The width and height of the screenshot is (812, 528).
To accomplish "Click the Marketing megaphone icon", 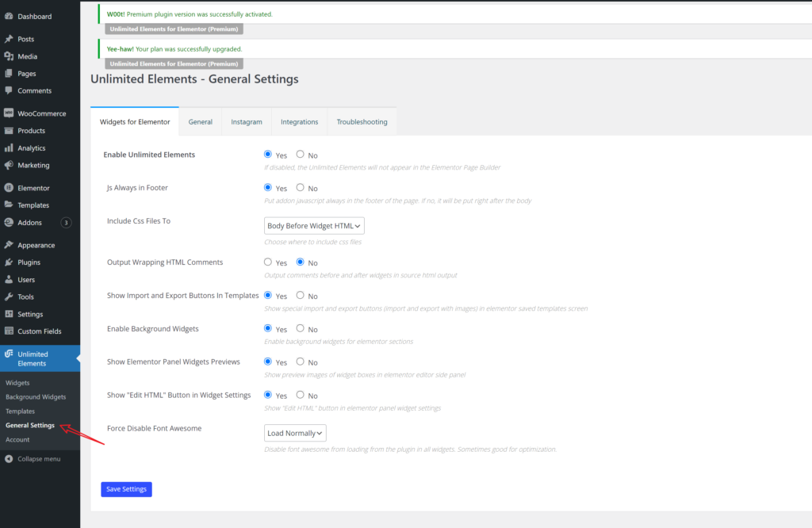I will point(9,165).
